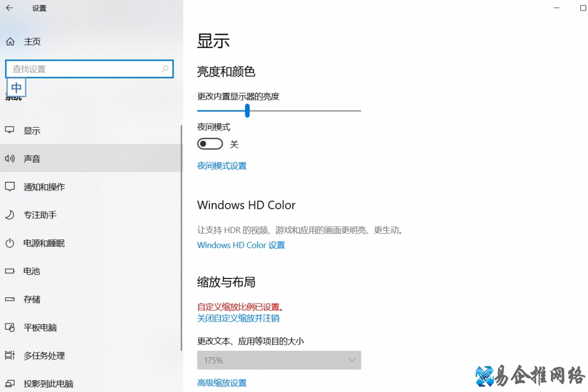
Task: Click the back arrow icon
Action: (9, 8)
